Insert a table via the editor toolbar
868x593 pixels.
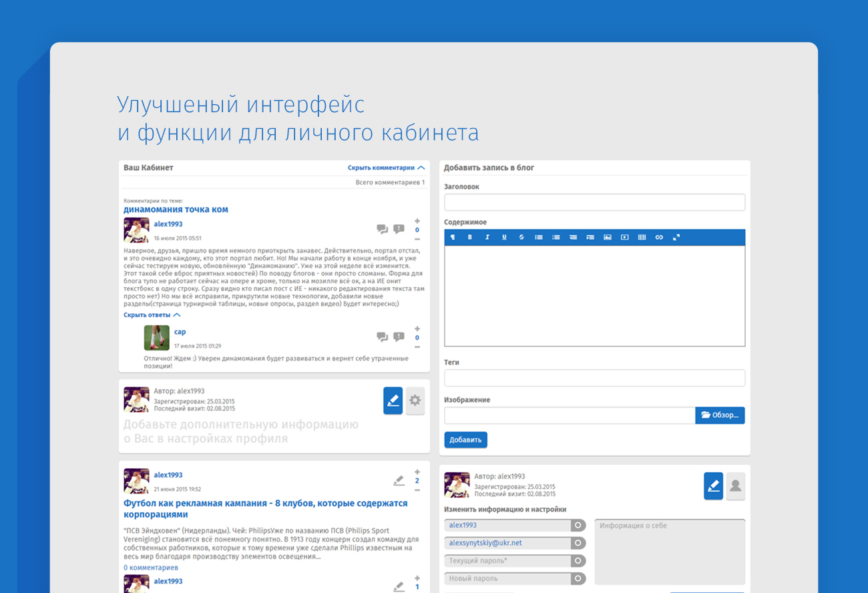pos(642,237)
